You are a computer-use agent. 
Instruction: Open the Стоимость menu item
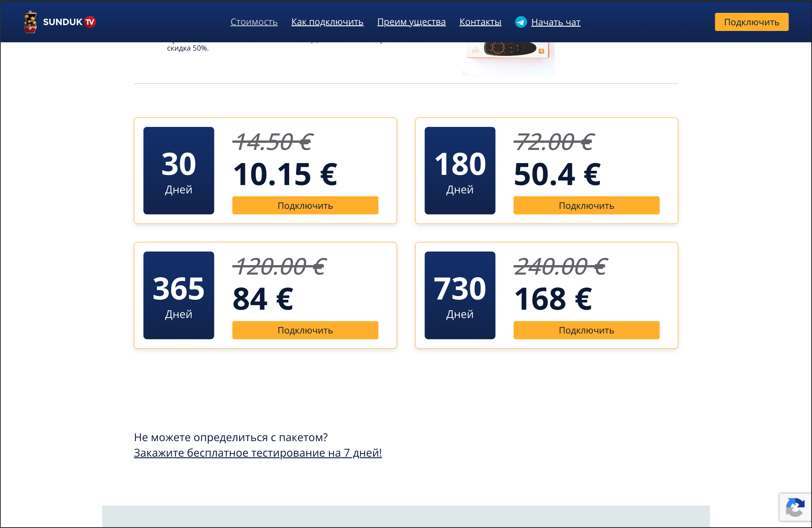[254, 22]
